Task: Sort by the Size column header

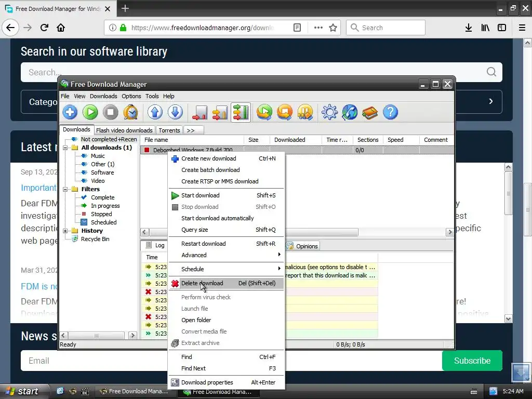Action: (257, 140)
